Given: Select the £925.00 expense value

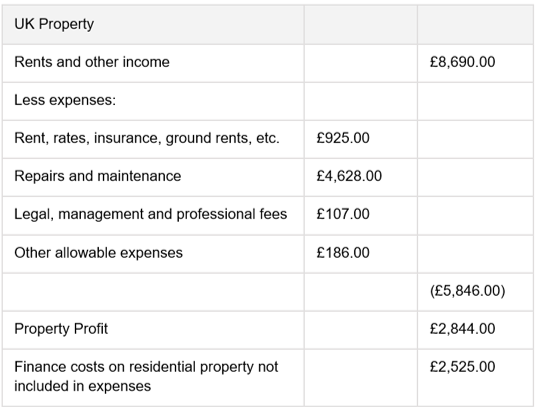Looking at the screenshot, I should coord(343,138).
